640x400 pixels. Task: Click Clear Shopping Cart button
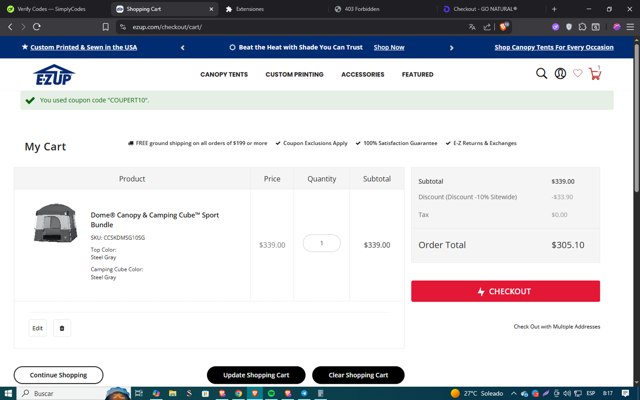(x=358, y=375)
